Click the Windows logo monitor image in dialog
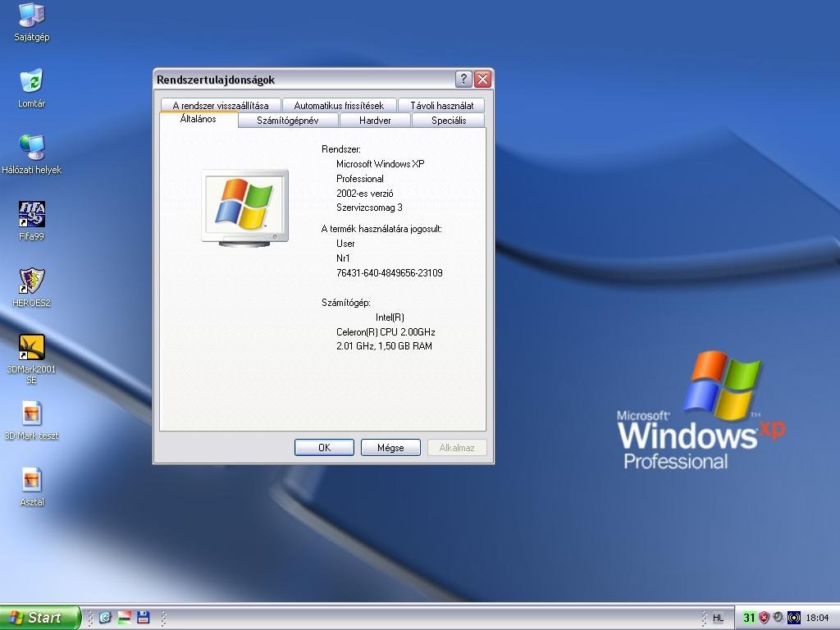 [244, 208]
